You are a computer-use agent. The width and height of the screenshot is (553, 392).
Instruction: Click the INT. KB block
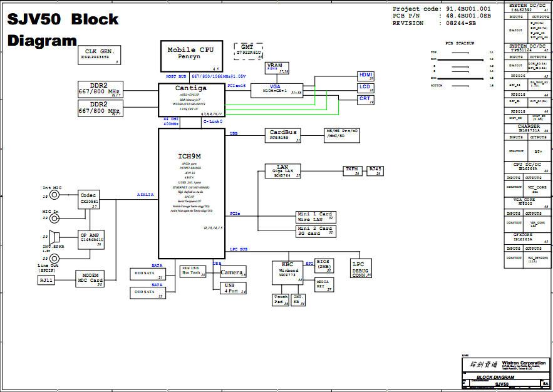point(298,300)
